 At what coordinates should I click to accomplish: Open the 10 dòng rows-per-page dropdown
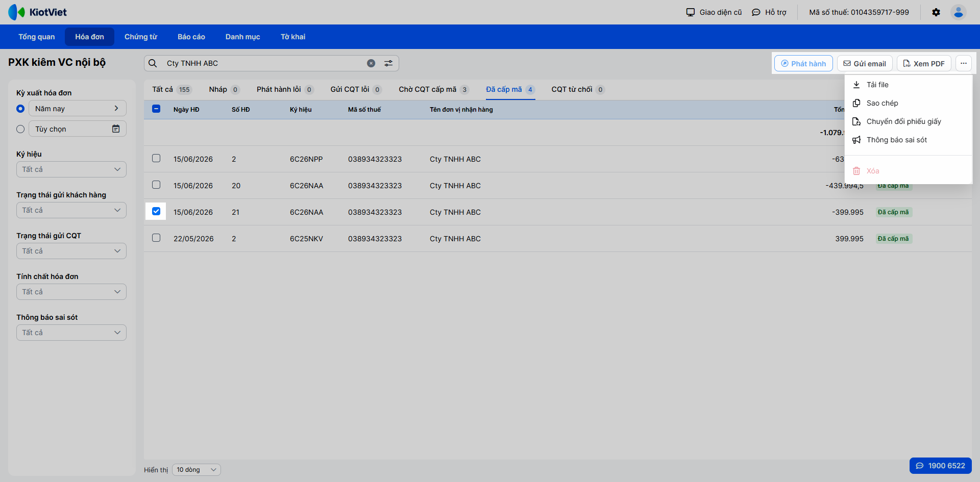coord(197,470)
